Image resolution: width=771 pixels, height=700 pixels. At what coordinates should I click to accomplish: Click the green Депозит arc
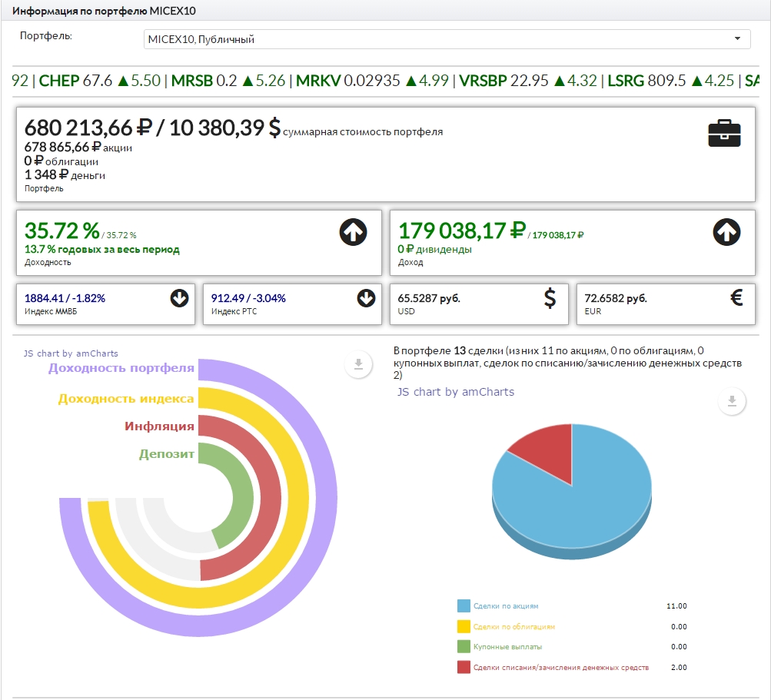tap(244, 496)
